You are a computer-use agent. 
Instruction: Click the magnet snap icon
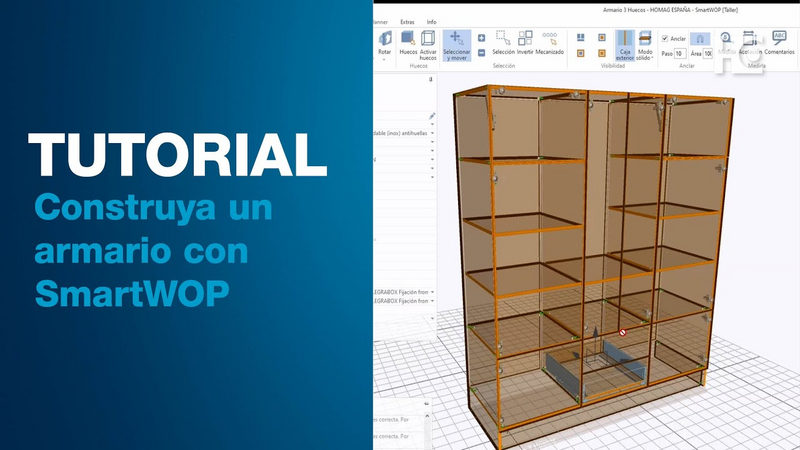pos(701,39)
